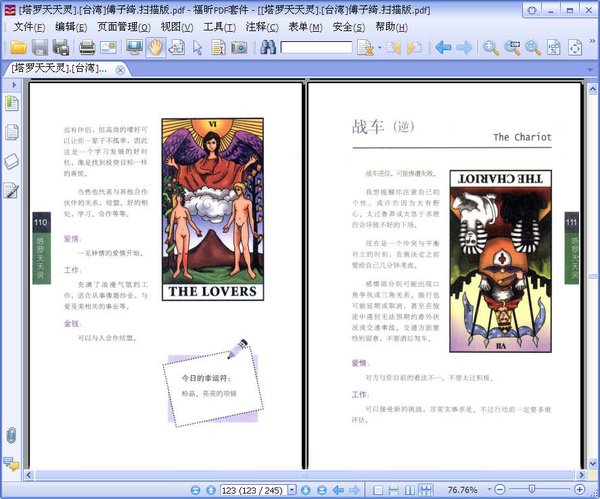
Task: Select the Hand tool
Action: click(155, 47)
